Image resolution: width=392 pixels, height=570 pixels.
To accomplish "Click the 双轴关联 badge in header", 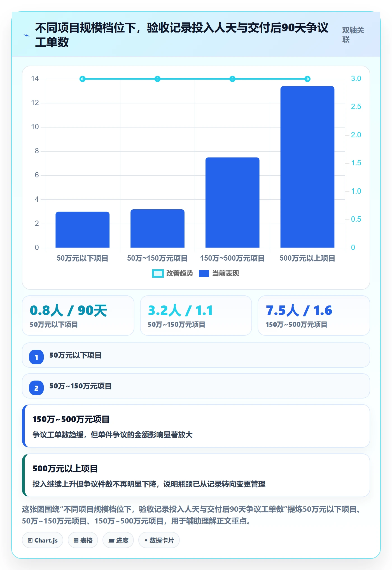I will click(x=353, y=35).
